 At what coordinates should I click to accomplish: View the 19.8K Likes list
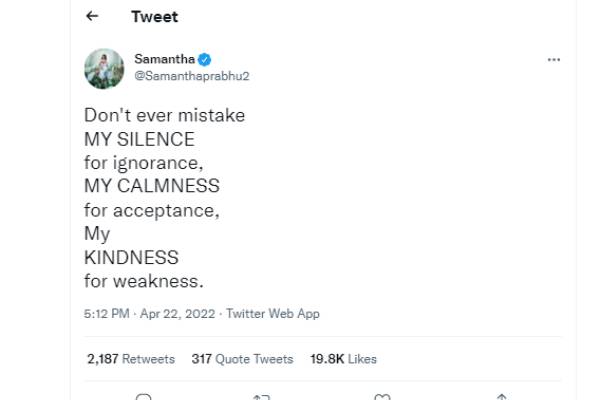(x=343, y=359)
